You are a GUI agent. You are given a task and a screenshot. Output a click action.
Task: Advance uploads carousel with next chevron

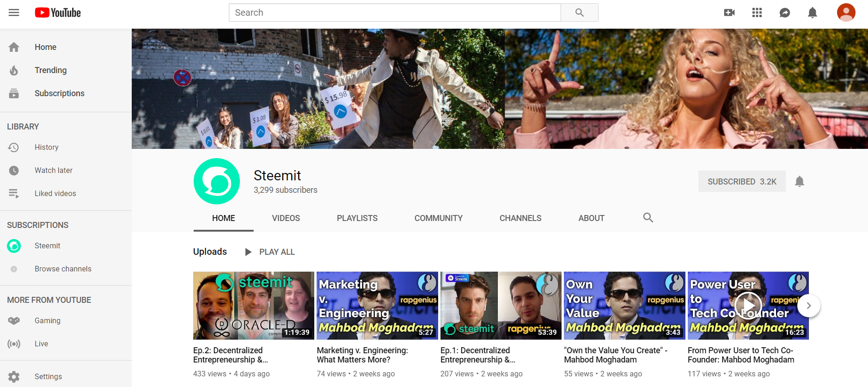pos(809,306)
